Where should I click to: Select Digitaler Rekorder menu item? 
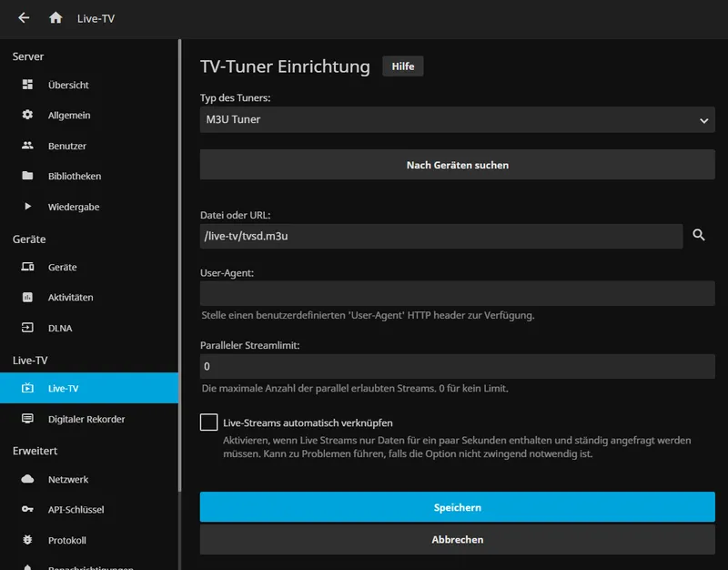coord(86,419)
